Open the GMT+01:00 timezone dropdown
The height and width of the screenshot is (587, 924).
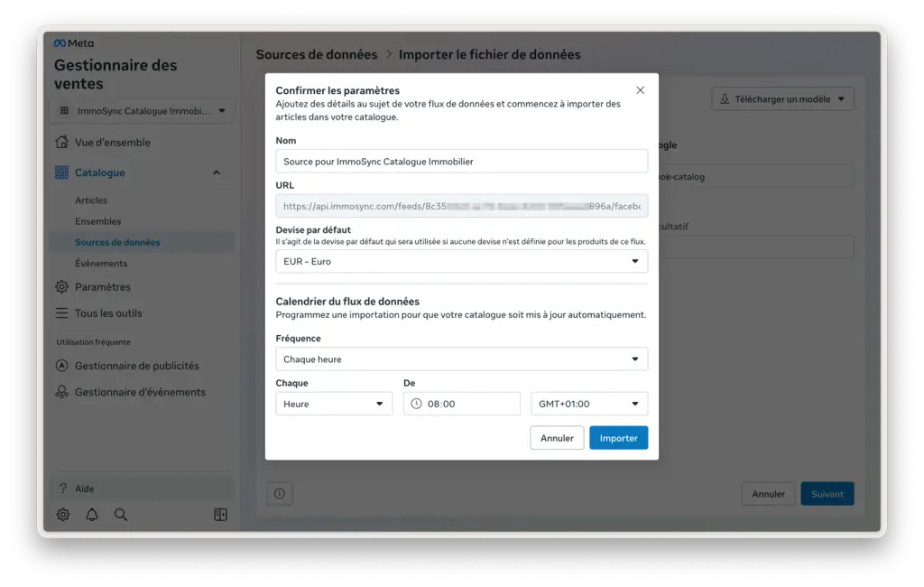[589, 403]
